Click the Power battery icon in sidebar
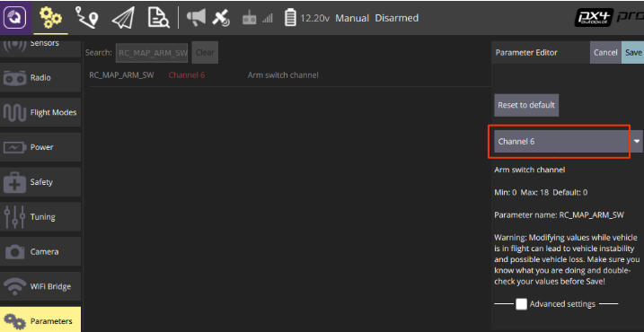The image size is (644, 332). 14,147
